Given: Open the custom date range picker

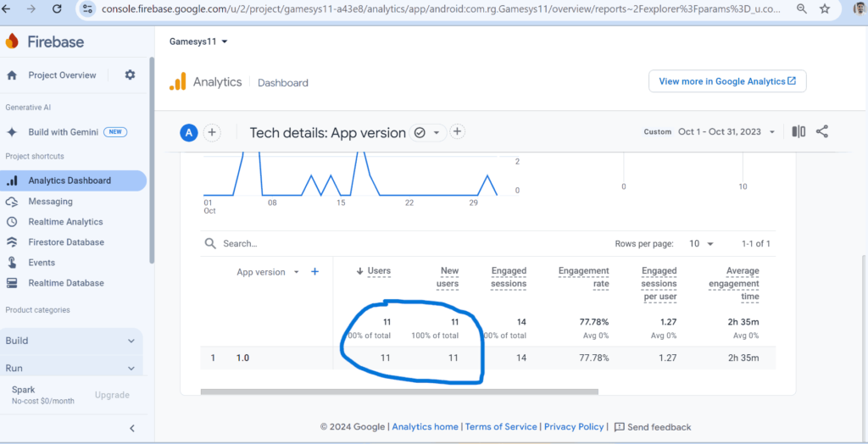Looking at the screenshot, I should point(725,131).
